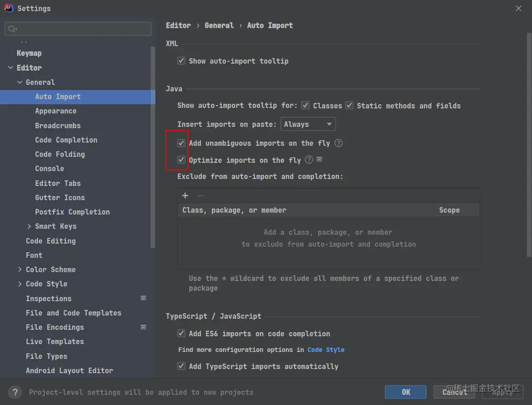Open Postfix Completion settings page
532x405 pixels.
[72, 212]
